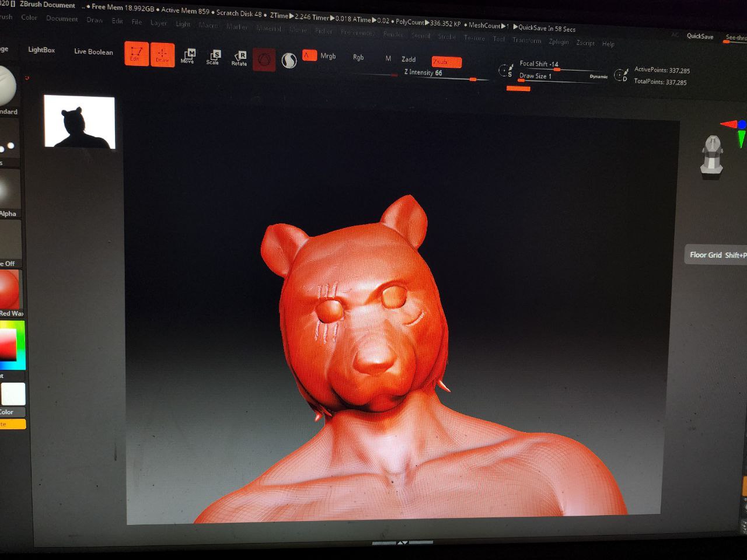
Task: Click the silhouette preview thumbnail
Action: pyautogui.click(x=79, y=122)
